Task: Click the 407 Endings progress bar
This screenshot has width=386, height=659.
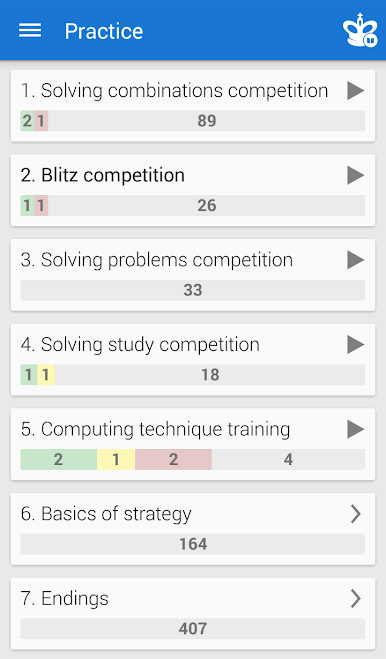Action: point(193,629)
